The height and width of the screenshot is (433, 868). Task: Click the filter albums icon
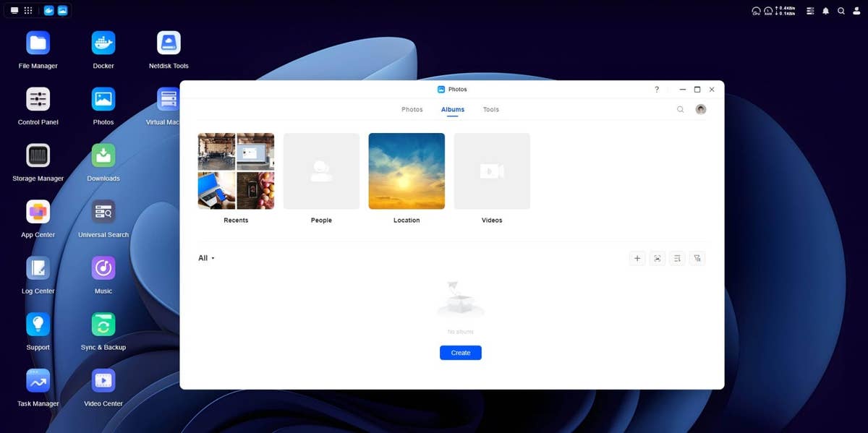click(697, 258)
